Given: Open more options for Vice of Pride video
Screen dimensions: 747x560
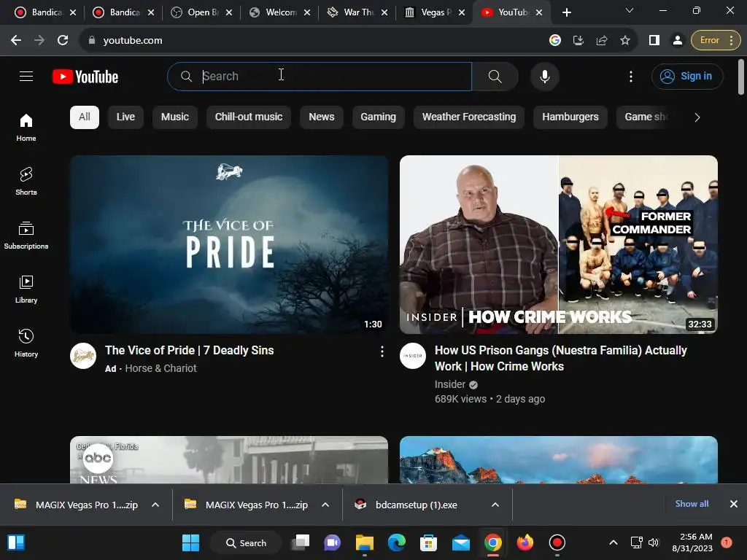Looking at the screenshot, I should pos(382,352).
